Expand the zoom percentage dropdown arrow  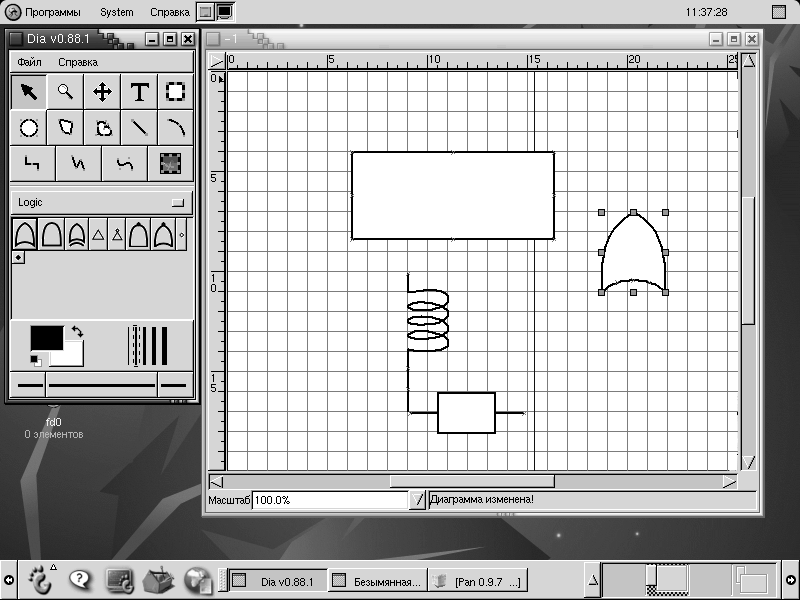coord(417,499)
